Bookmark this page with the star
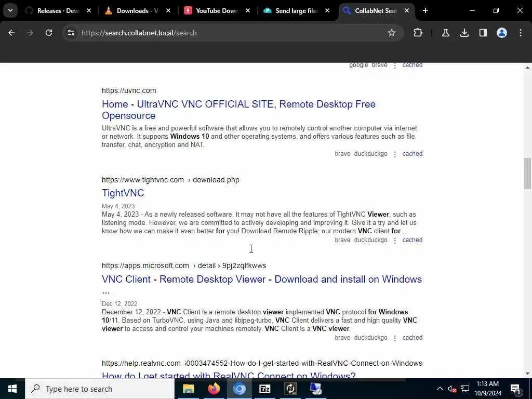Screen dimensions: 532x399 pos(392,33)
